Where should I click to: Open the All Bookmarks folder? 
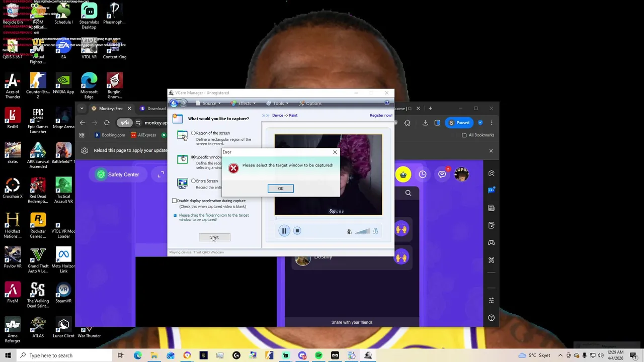pyautogui.click(x=477, y=135)
